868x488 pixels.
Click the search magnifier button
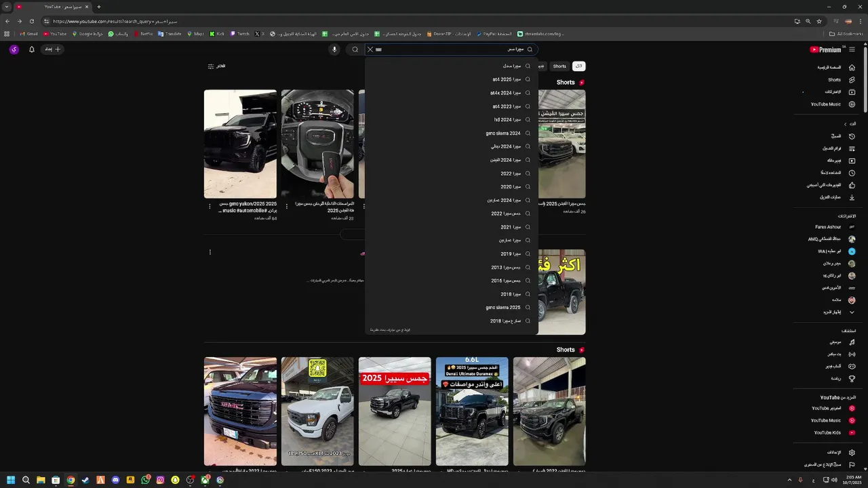(355, 49)
